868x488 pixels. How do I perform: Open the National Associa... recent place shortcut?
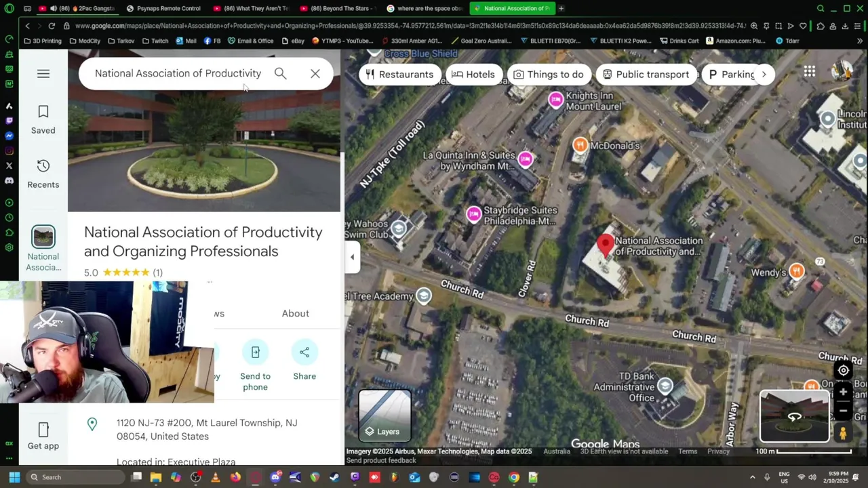point(43,249)
